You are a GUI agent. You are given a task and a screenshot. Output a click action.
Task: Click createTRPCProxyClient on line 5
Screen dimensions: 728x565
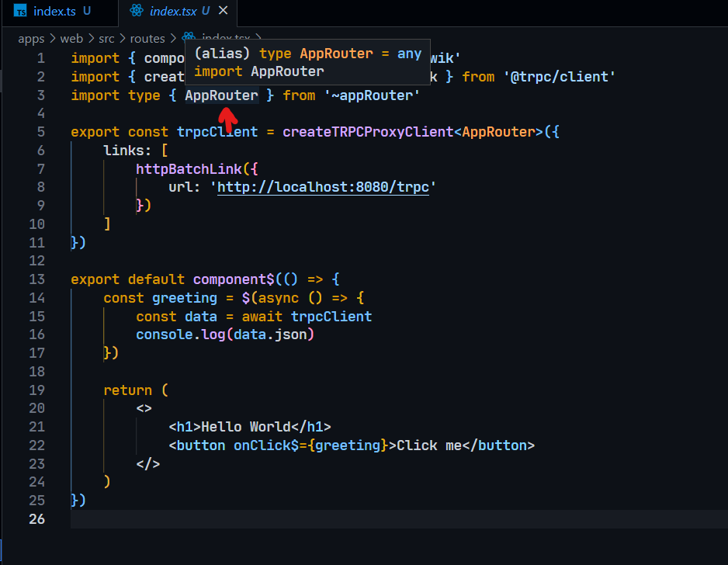coord(367,132)
